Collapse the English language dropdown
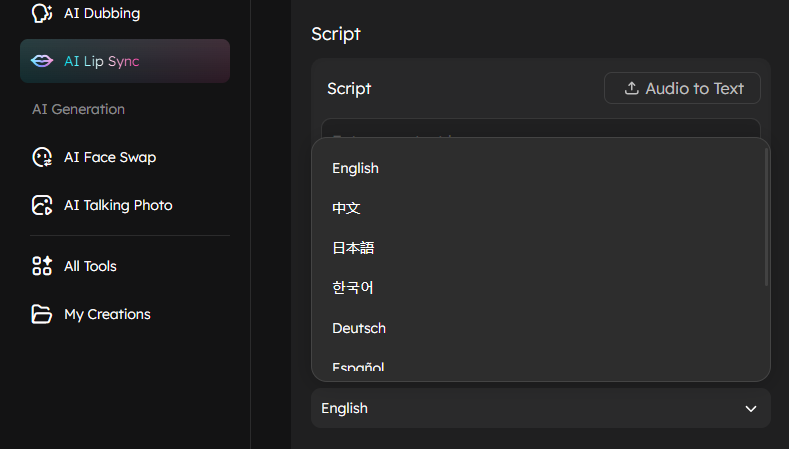 541,408
